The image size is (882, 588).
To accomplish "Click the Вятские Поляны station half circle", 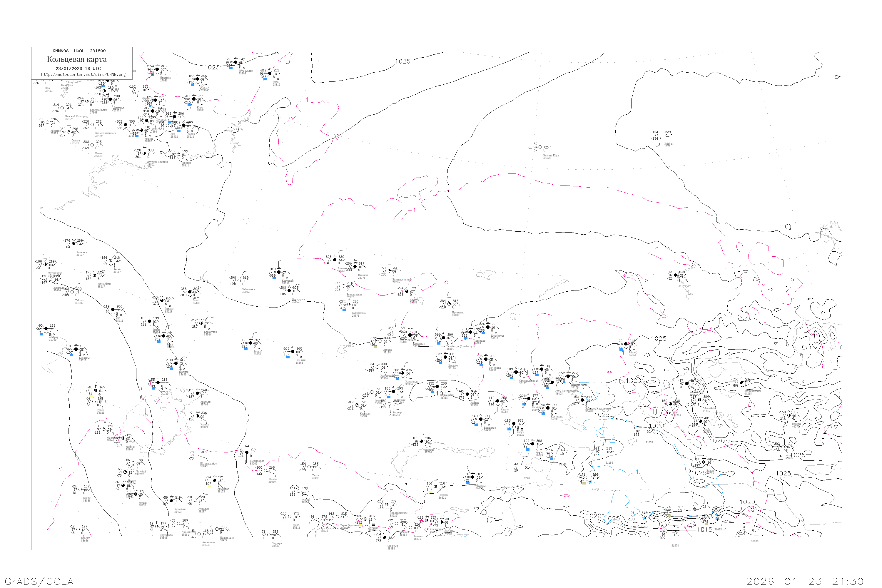I will 144,153.
